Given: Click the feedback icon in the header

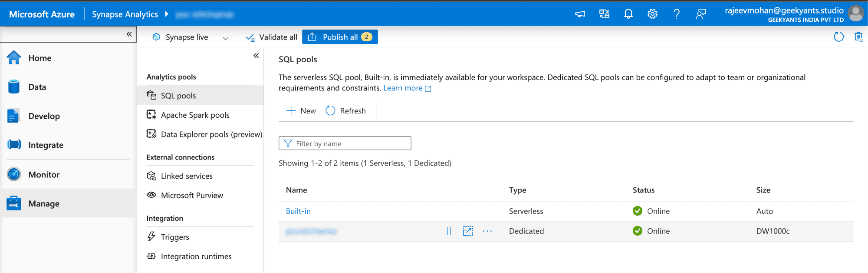Looking at the screenshot, I should click(x=701, y=14).
